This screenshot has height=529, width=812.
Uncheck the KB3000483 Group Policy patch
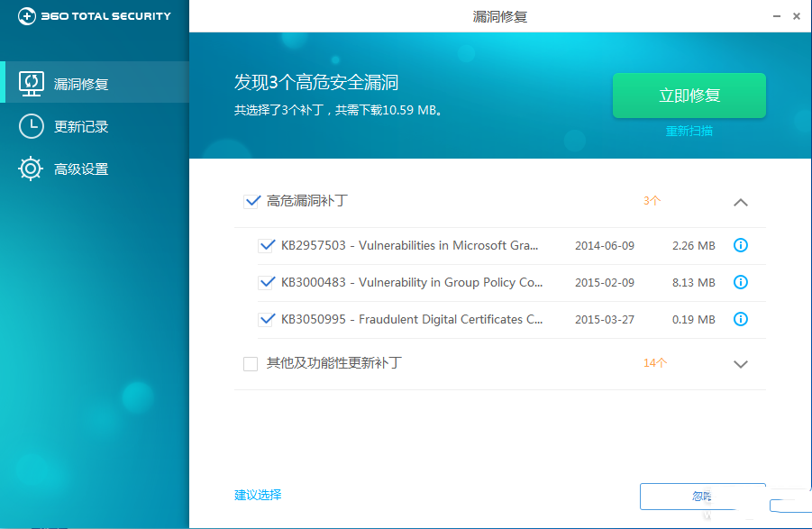tap(267, 281)
